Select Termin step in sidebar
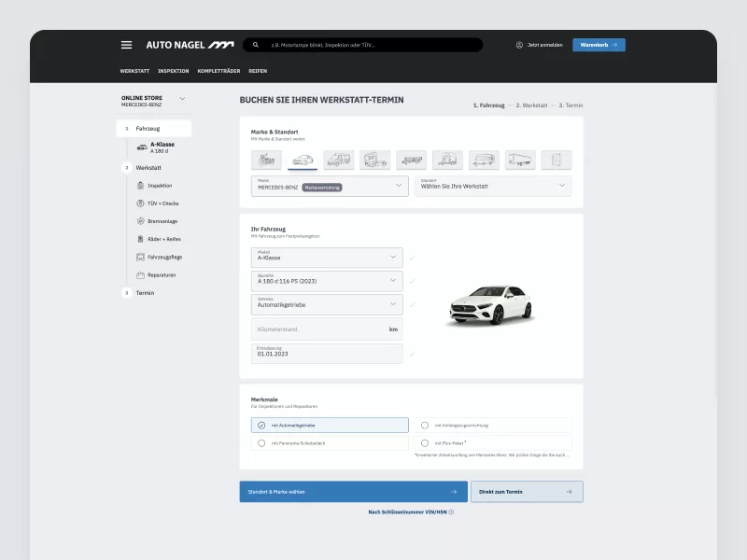747x560 pixels. (145, 293)
